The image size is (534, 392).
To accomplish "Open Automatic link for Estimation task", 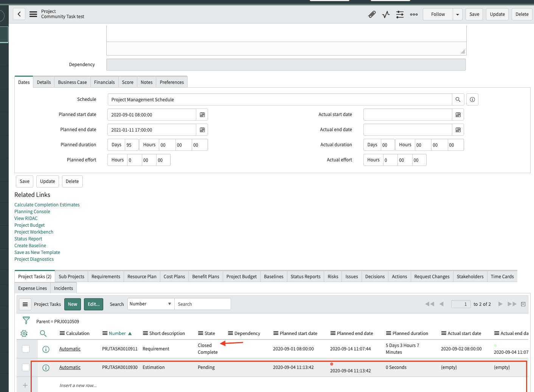I will click(x=70, y=367).
